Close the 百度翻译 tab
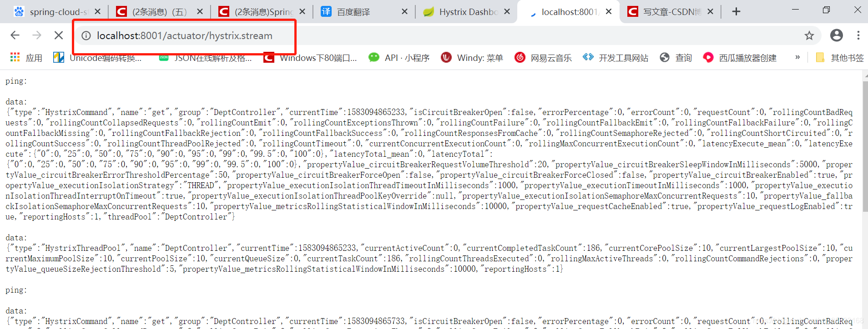 404,12
